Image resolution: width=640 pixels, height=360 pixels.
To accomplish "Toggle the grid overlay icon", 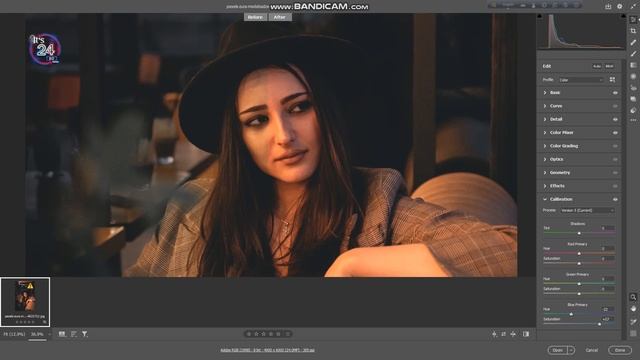I will 633,333.
